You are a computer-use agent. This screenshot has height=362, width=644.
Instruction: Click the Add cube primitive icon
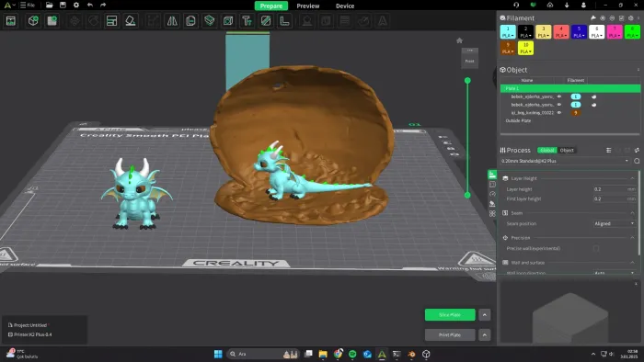(x=33, y=21)
